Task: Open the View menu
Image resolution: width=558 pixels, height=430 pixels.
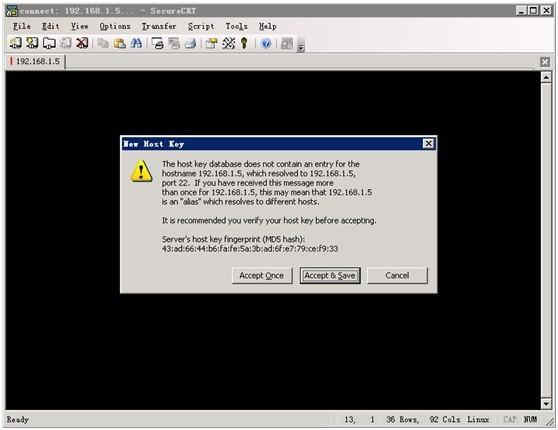Action: [x=79, y=26]
